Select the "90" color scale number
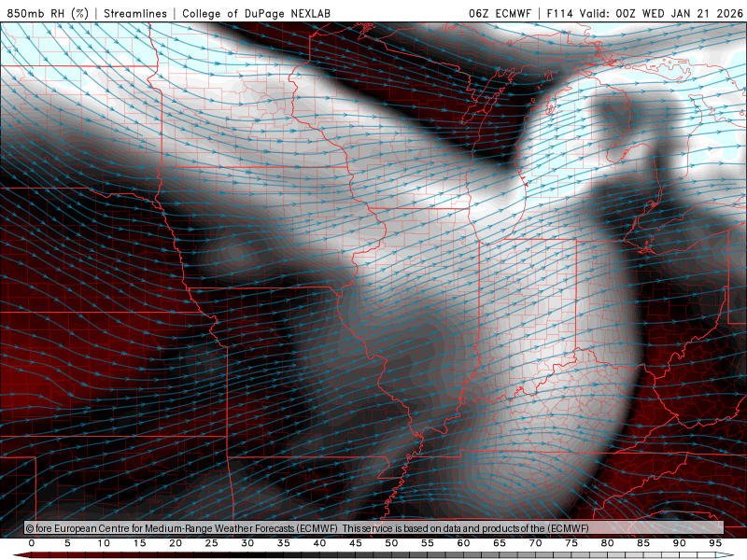 (x=680, y=543)
